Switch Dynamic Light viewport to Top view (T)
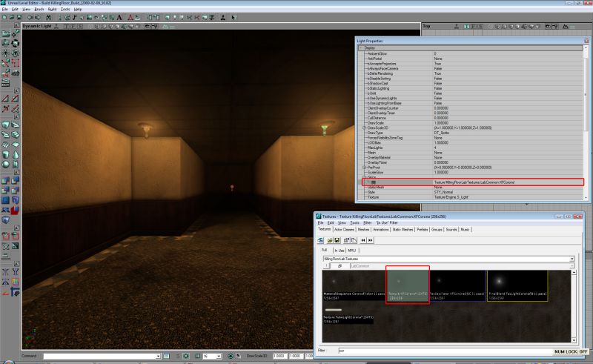Image resolution: width=593 pixels, height=364 pixels. [67, 26]
